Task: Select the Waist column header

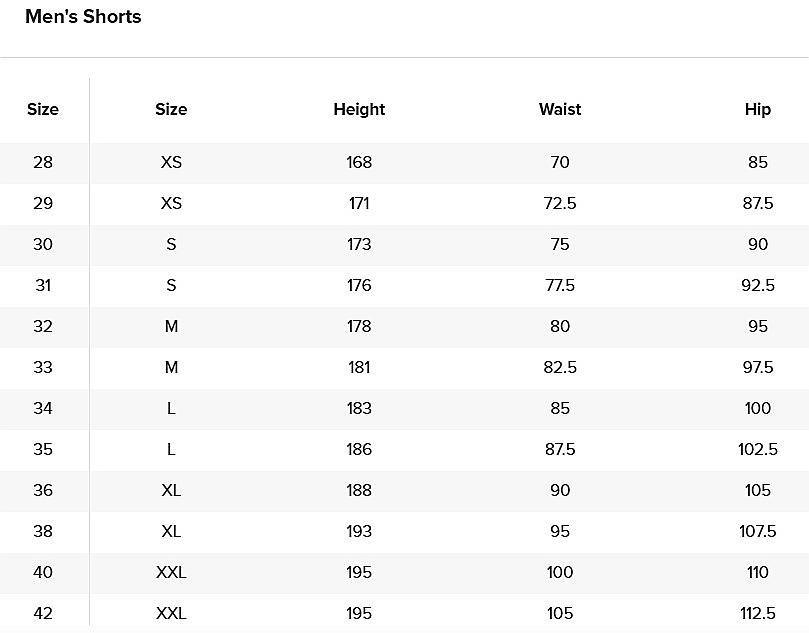Action: click(x=560, y=110)
